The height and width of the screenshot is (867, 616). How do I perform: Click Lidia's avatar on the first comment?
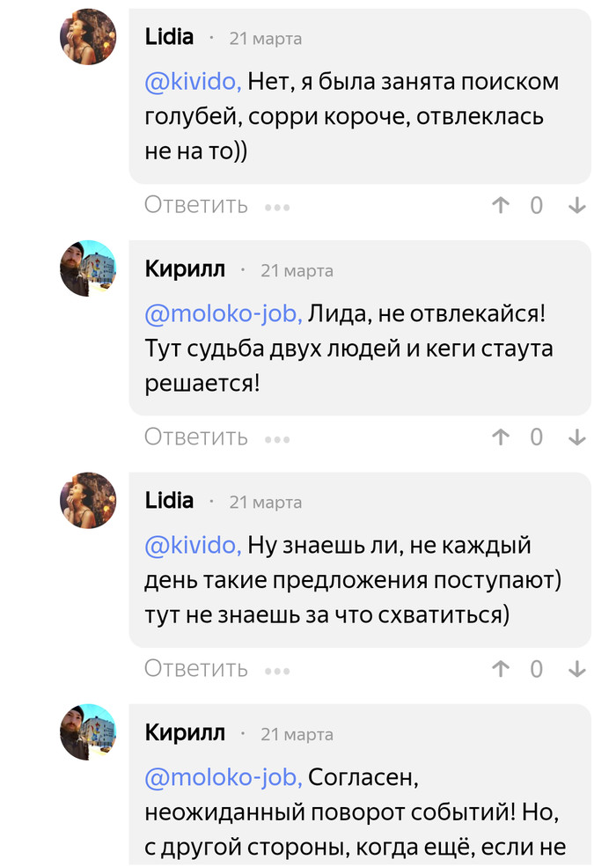click(x=88, y=37)
